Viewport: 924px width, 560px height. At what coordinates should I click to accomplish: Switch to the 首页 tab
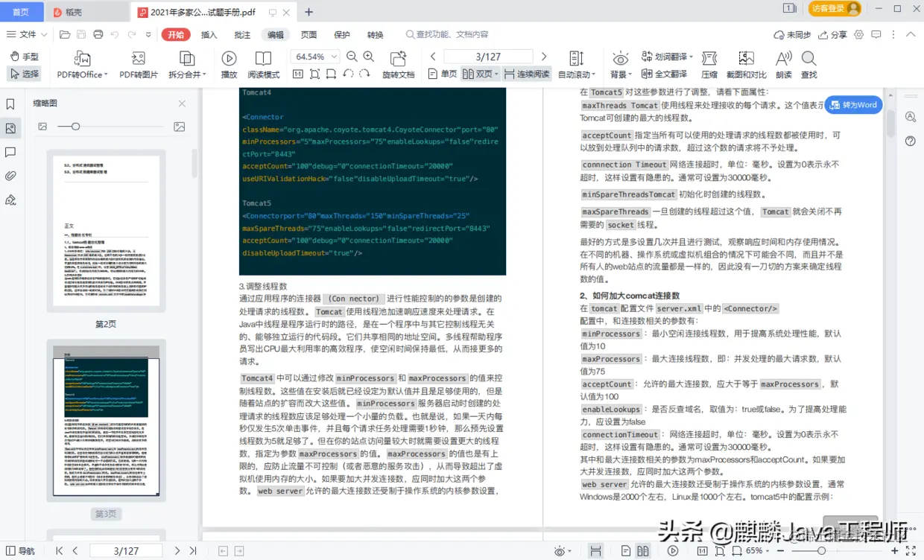click(x=22, y=11)
